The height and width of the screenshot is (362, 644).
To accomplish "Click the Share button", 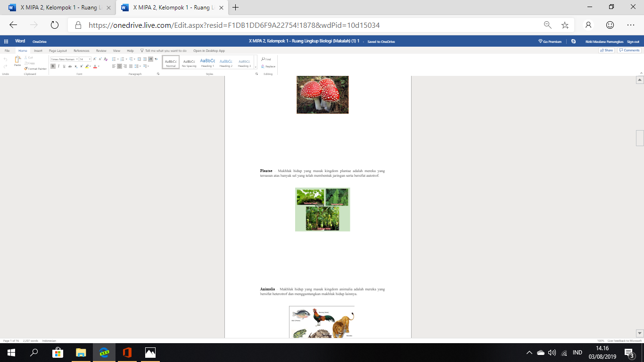I will pyautogui.click(x=607, y=50).
